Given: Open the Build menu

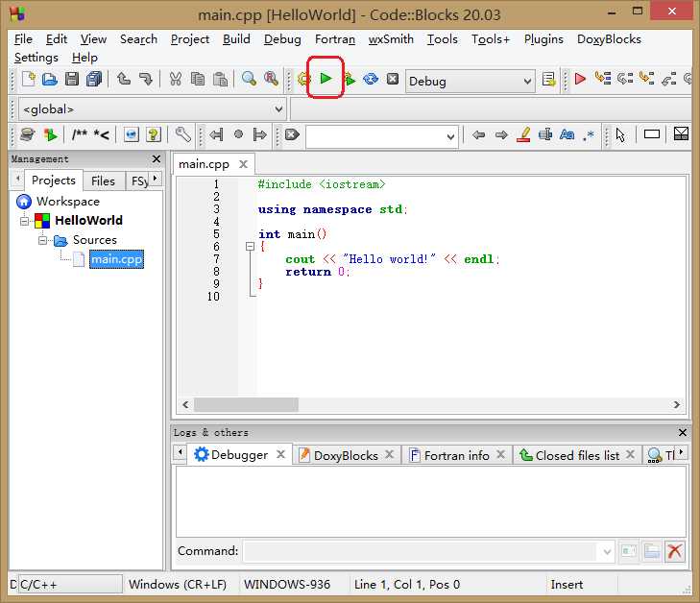Looking at the screenshot, I should [x=236, y=39].
